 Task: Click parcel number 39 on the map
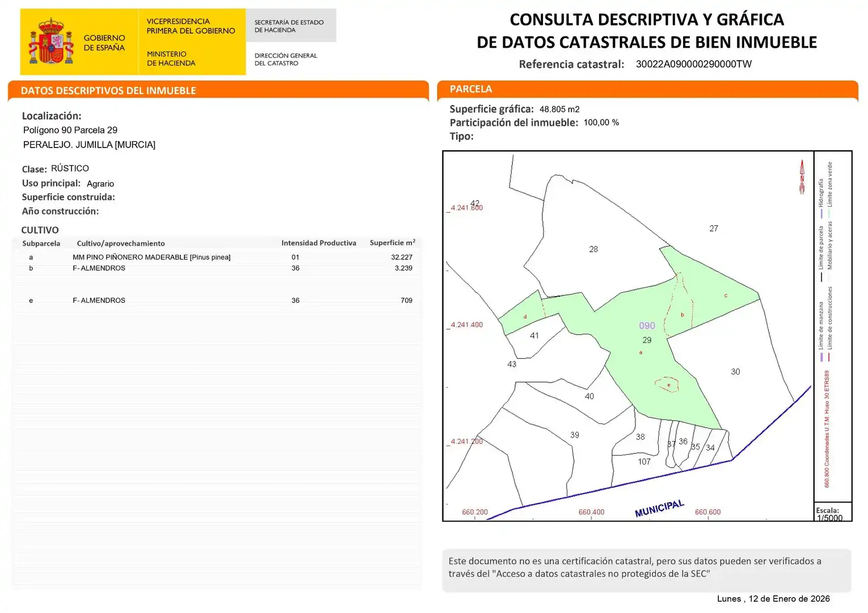(575, 435)
